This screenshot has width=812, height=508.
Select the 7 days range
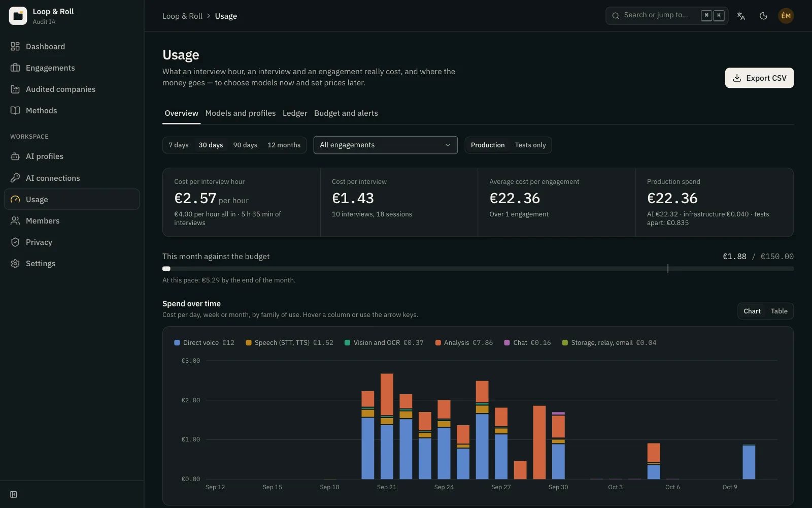tap(179, 145)
